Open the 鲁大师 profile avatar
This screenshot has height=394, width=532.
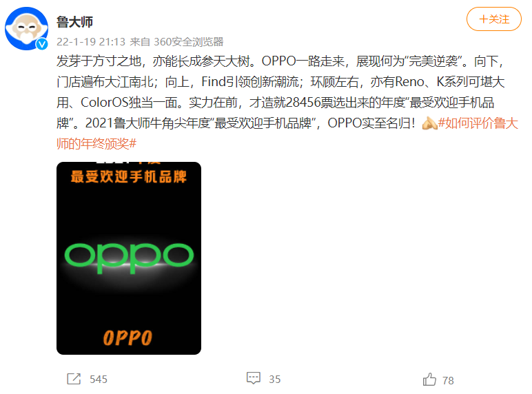click(26, 28)
